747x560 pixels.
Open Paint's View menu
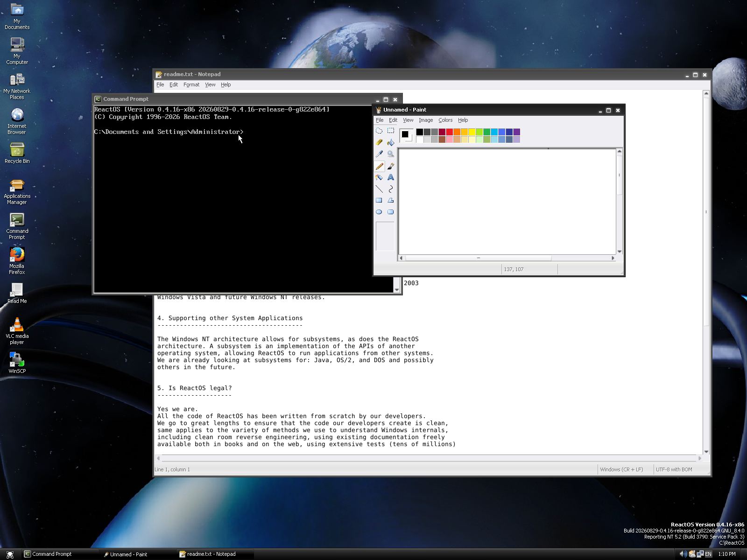[x=408, y=120]
